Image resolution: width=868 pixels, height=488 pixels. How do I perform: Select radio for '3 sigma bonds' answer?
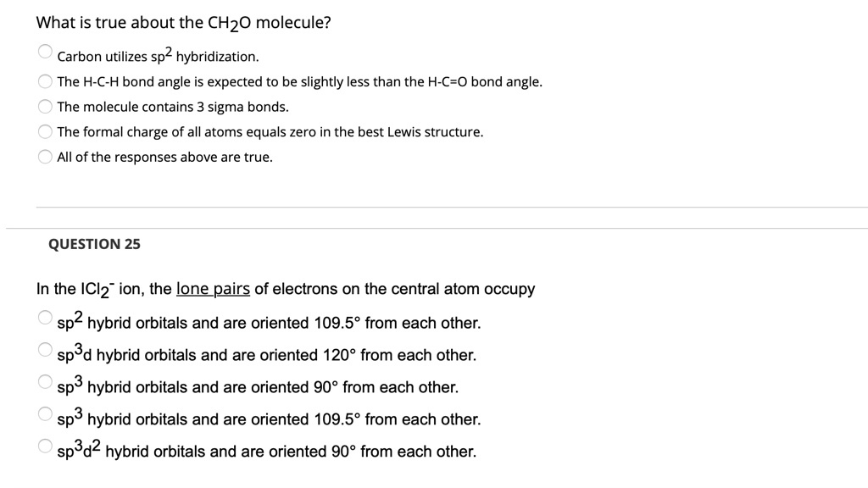tap(46, 108)
